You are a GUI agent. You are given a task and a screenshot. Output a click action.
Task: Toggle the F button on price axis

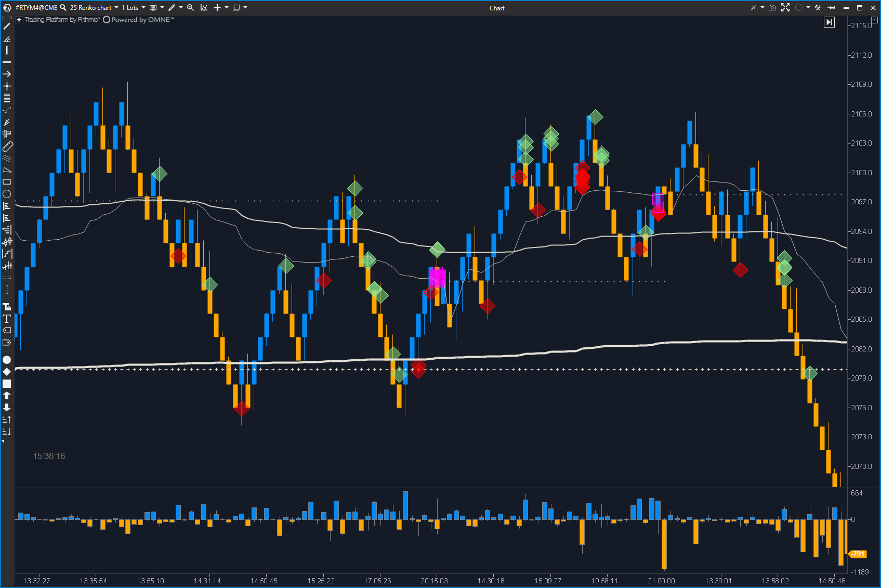coord(875,20)
